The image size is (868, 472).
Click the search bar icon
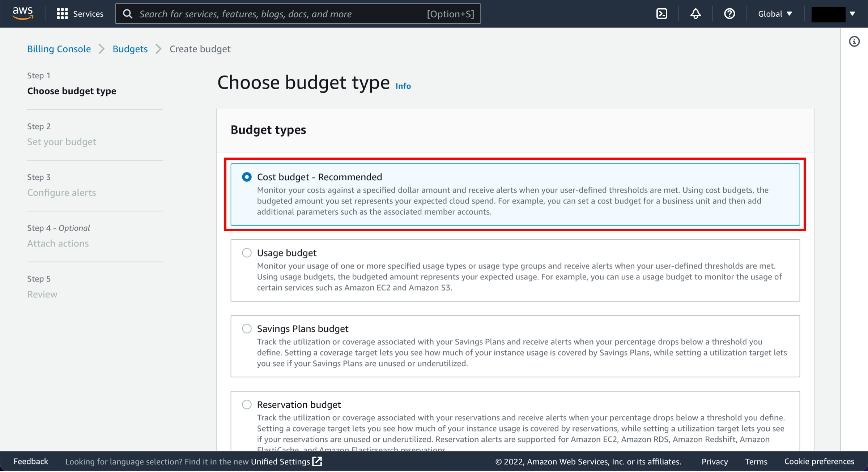point(128,13)
